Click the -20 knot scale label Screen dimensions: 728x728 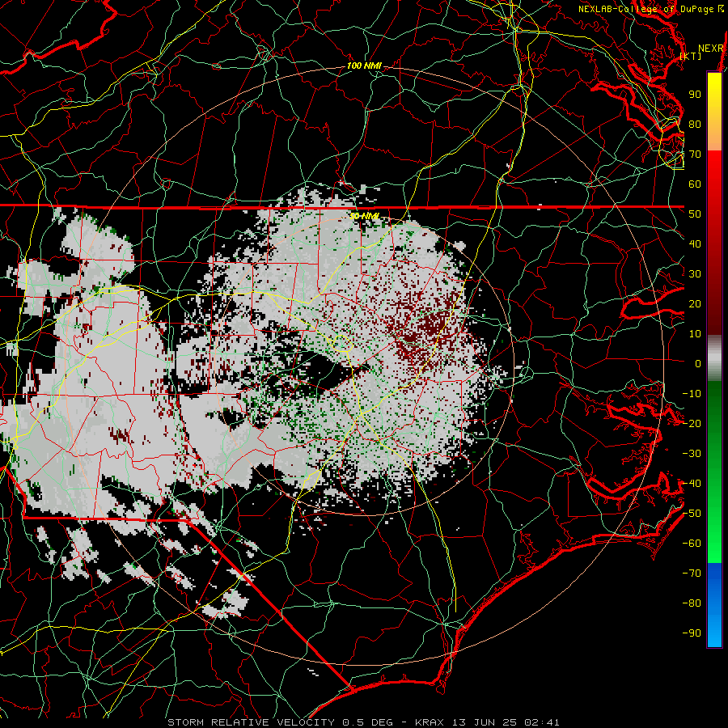pos(692,424)
